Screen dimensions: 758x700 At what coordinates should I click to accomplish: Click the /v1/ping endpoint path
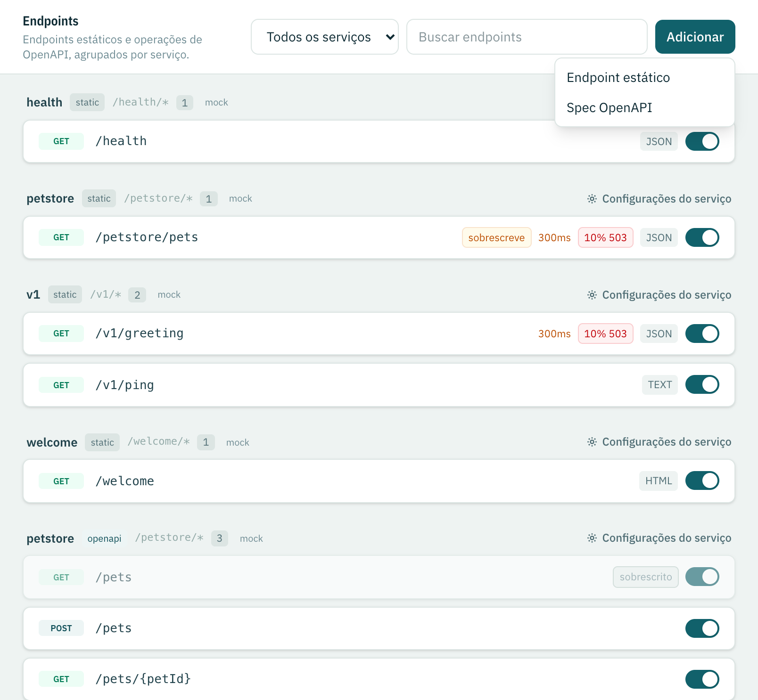[x=125, y=385]
